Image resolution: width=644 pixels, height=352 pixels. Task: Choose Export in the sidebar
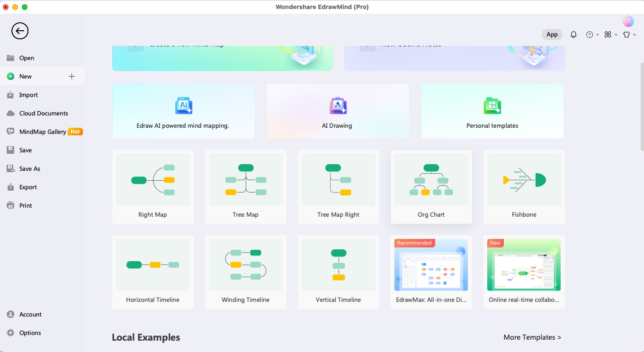[x=43, y=187]
